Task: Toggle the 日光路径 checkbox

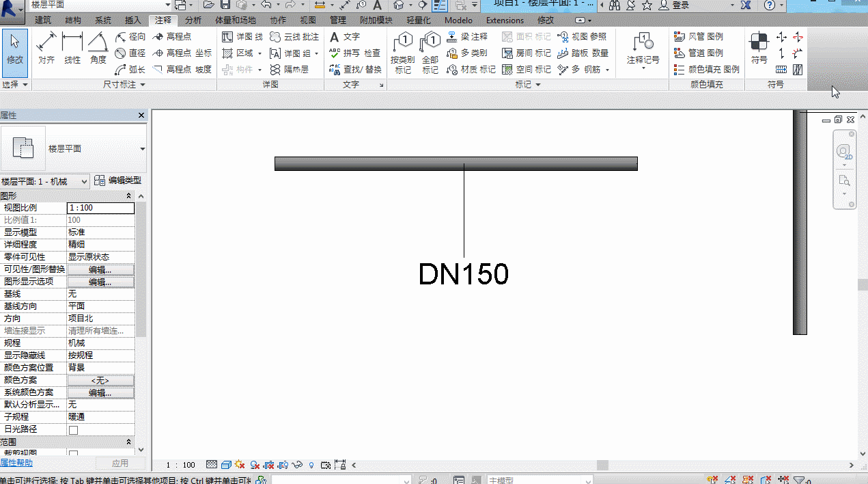Action: 73,430
